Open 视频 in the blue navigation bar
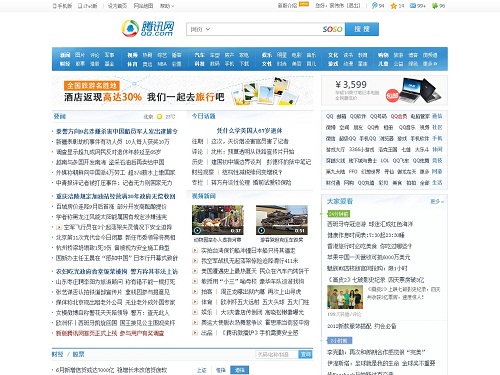 132,55
